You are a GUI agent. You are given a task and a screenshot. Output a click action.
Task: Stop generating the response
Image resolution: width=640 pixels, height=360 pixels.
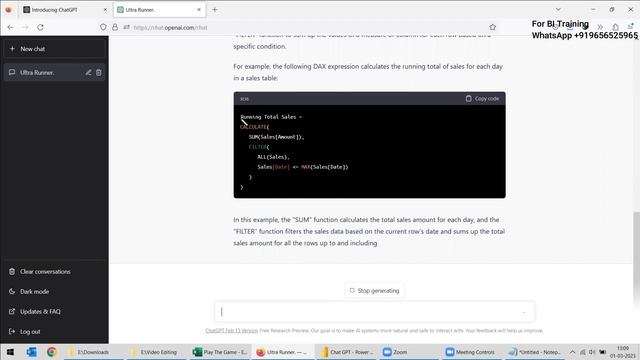coord(374,291)
